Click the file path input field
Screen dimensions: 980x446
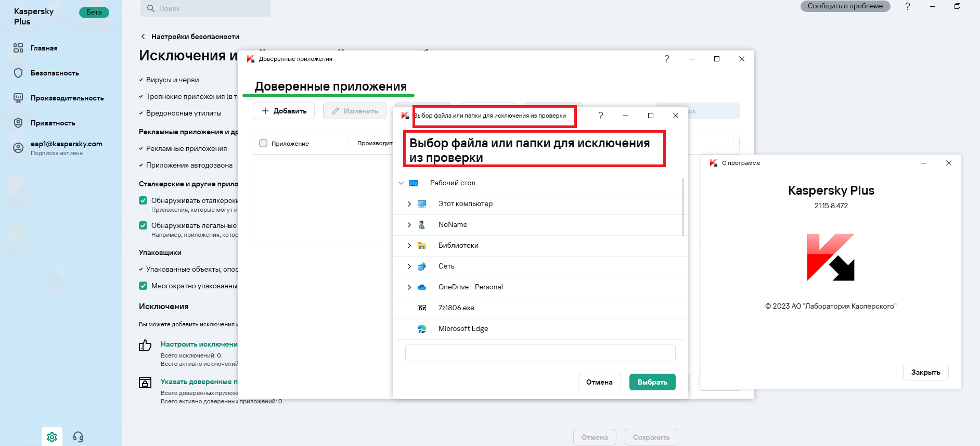pyautogui.click(x=540, y=353)
